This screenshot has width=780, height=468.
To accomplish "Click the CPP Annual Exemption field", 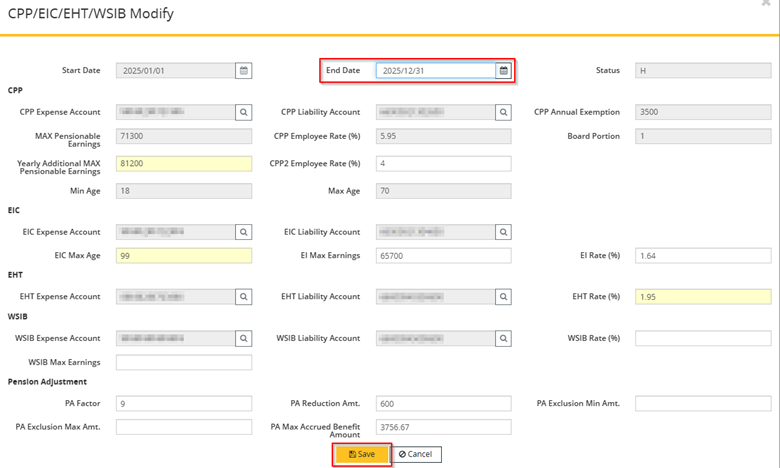I will click(x=703, y=112).
